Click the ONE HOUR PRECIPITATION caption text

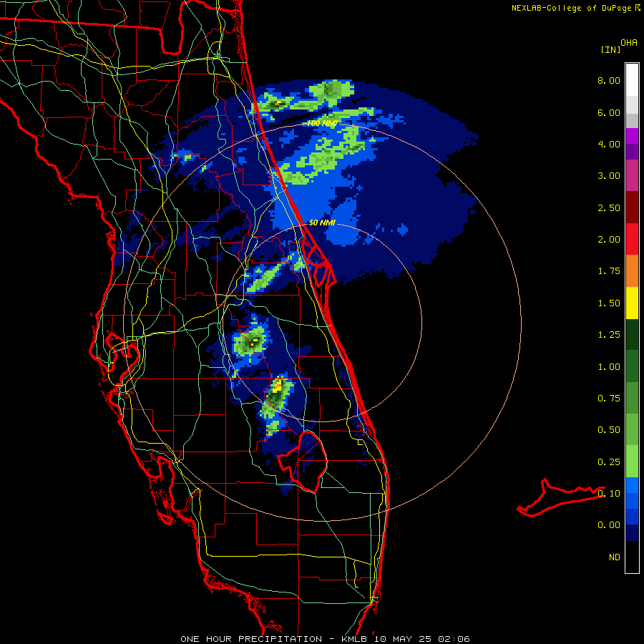point(251,639)
